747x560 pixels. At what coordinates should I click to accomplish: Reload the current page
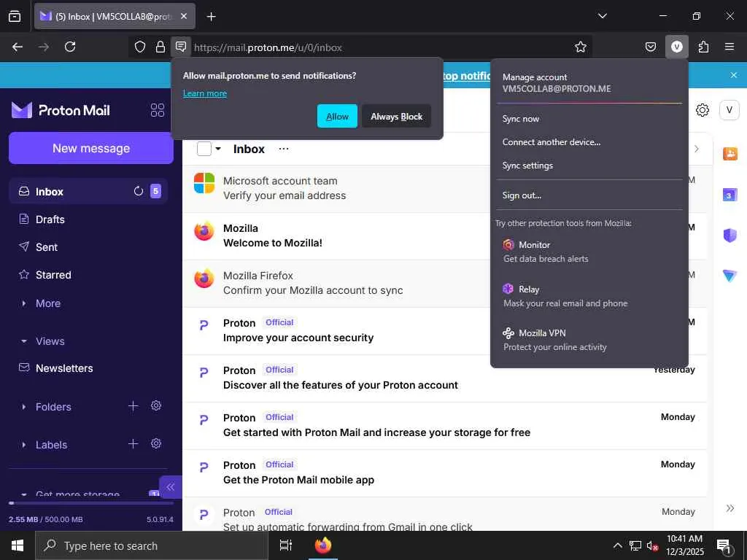70,47
